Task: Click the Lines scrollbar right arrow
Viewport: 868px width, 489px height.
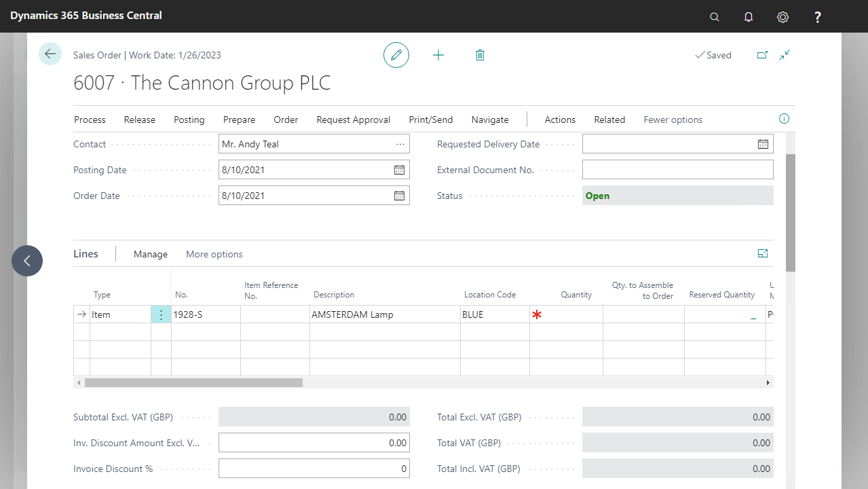Action: click(768, 382)
